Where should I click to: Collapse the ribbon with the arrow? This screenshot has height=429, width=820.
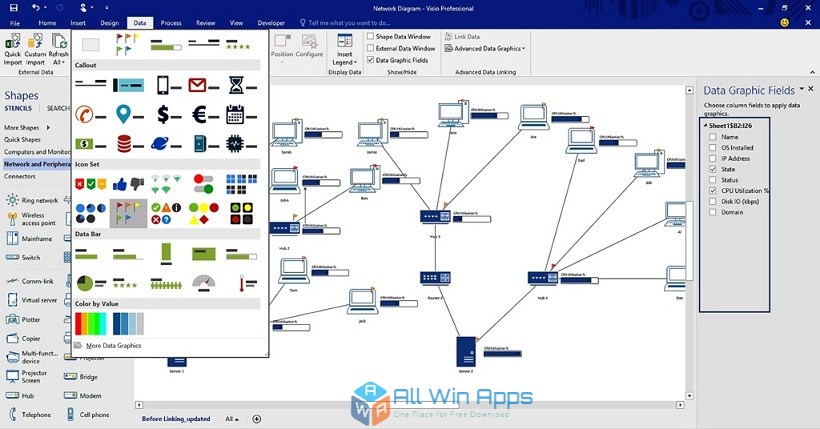pyautogui.click(x=812, y=72)
